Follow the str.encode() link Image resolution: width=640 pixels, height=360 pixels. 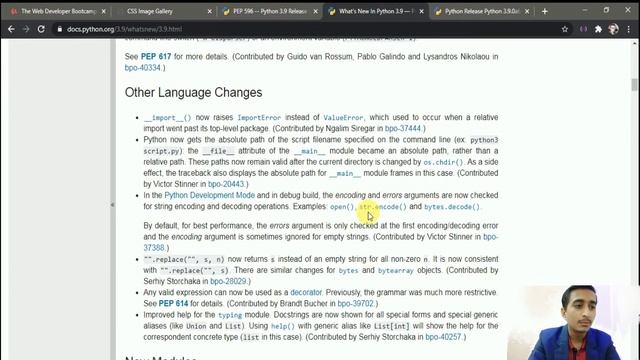tap(383, 207)
